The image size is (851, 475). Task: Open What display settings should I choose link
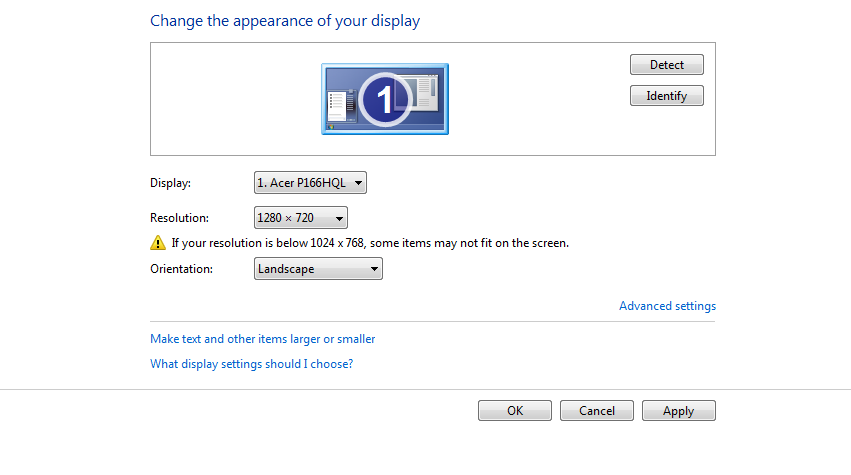pyautogui.click(x=251, y=364)
